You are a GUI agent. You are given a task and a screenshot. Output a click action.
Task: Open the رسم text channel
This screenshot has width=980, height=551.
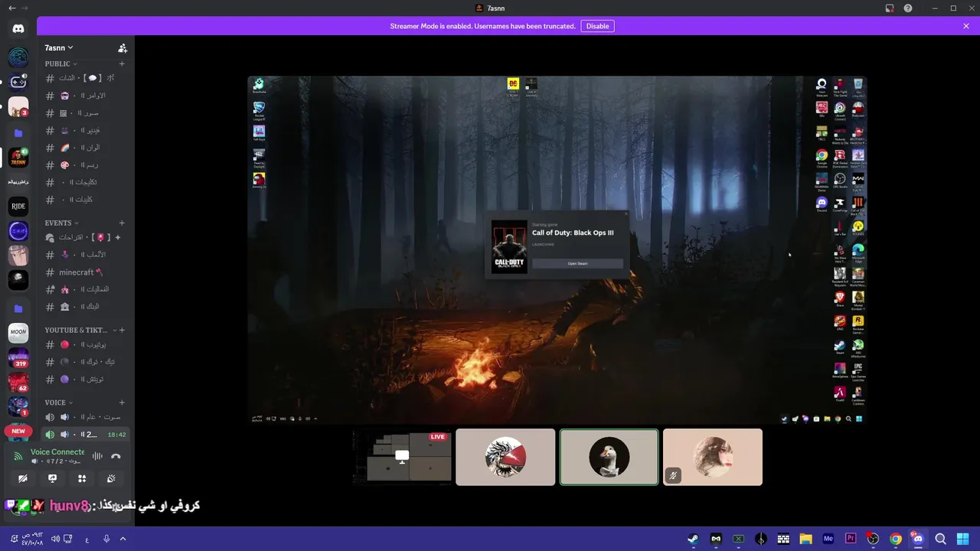click(x=86, y=165)
